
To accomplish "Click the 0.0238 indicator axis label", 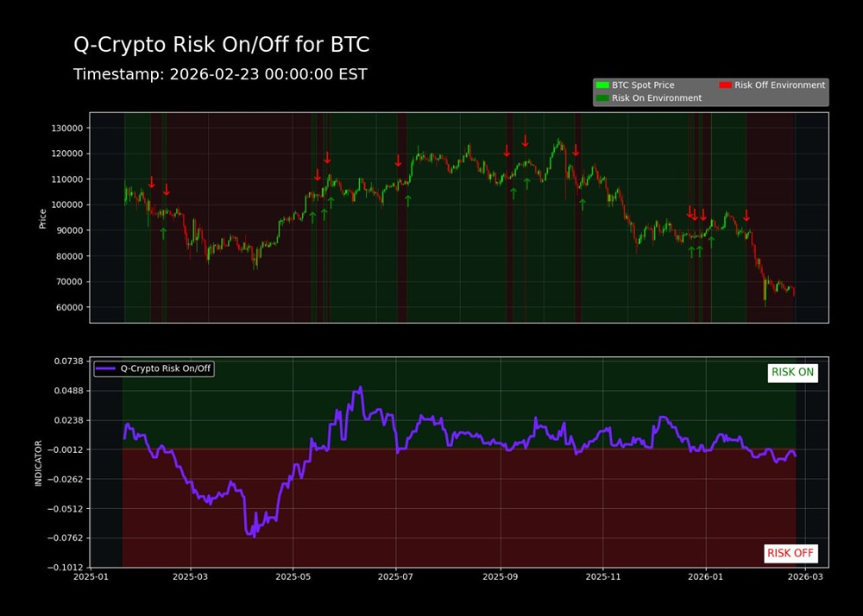I will [68, 420].
